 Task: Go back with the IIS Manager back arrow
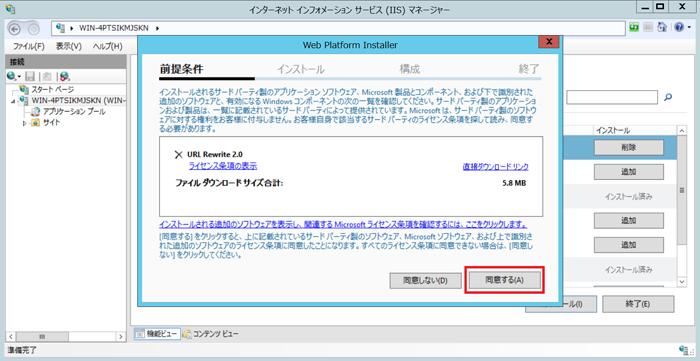[x=15, y=28]
